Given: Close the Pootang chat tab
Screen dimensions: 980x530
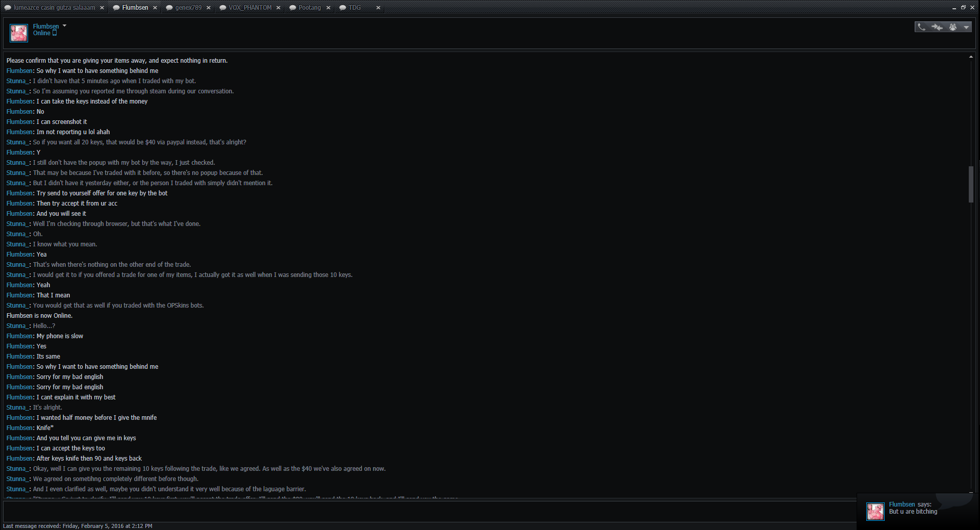Looking at the screenshot, I should [x=328, y=8].
